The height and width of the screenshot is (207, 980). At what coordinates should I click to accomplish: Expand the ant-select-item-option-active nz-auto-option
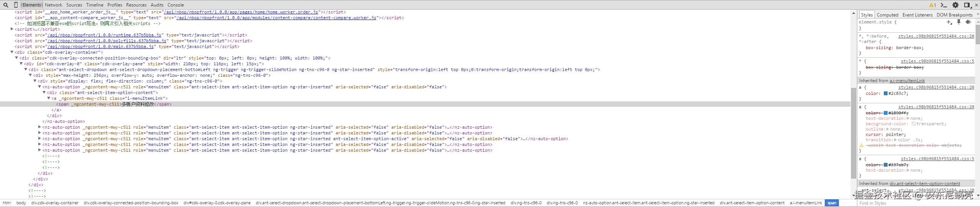pyautogui.click(x=39, y=139)
